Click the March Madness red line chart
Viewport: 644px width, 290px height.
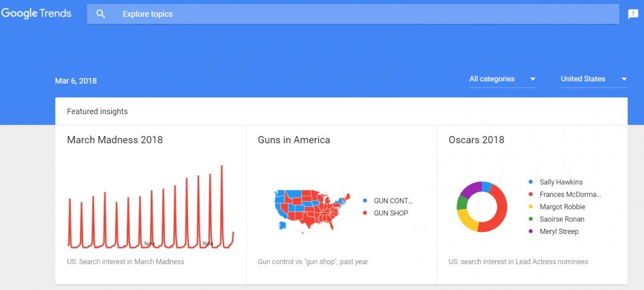(x=151, y=207)
